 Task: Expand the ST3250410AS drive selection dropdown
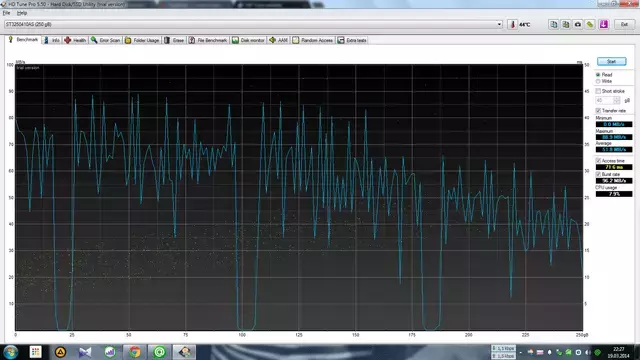click(499, 24)
